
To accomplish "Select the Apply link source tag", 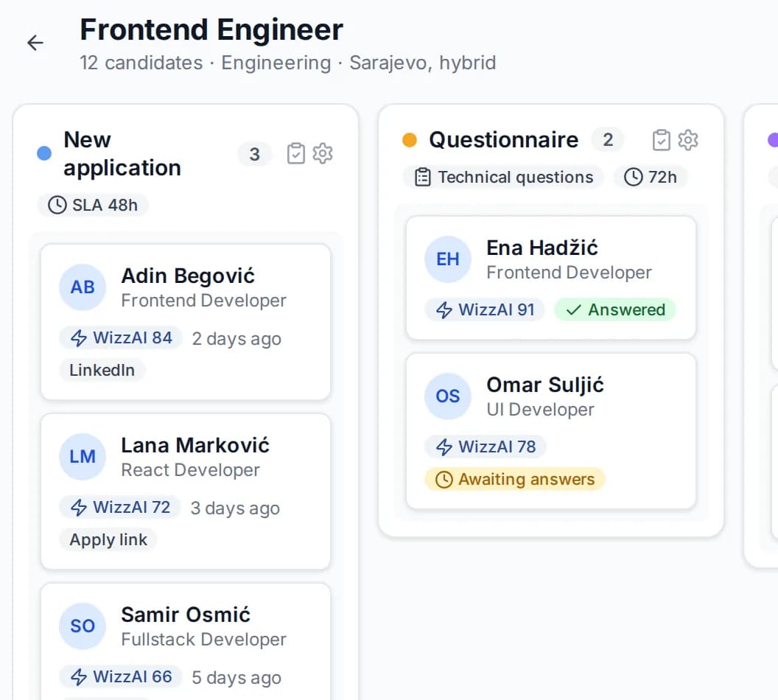I will tap(108, 540).
